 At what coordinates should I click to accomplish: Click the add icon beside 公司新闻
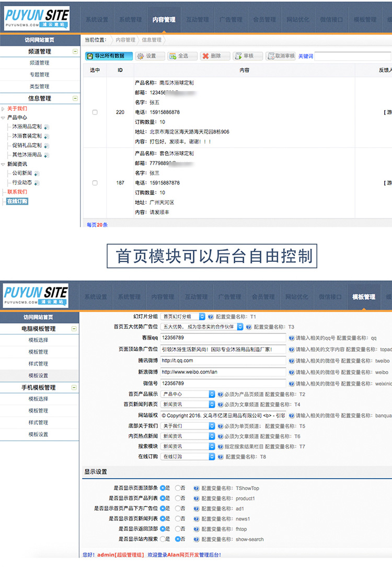[x=37, y=173]
